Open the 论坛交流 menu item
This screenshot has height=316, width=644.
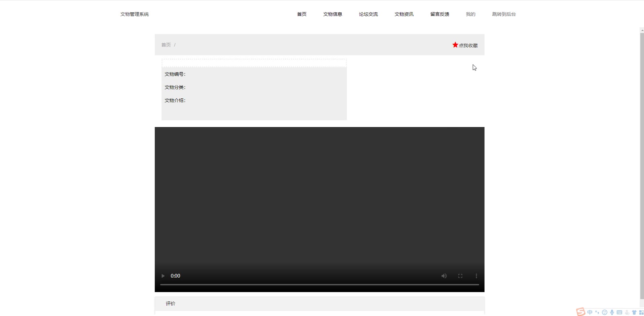click(x=368, y=14)
